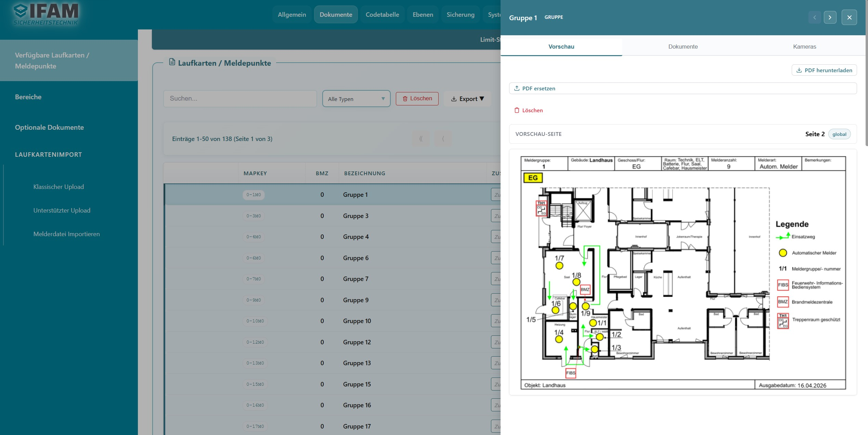The height and width of the screenshot is (435, 868).
Task: Switch to the Vorschau tab
Action: click(x=561, y=47)
